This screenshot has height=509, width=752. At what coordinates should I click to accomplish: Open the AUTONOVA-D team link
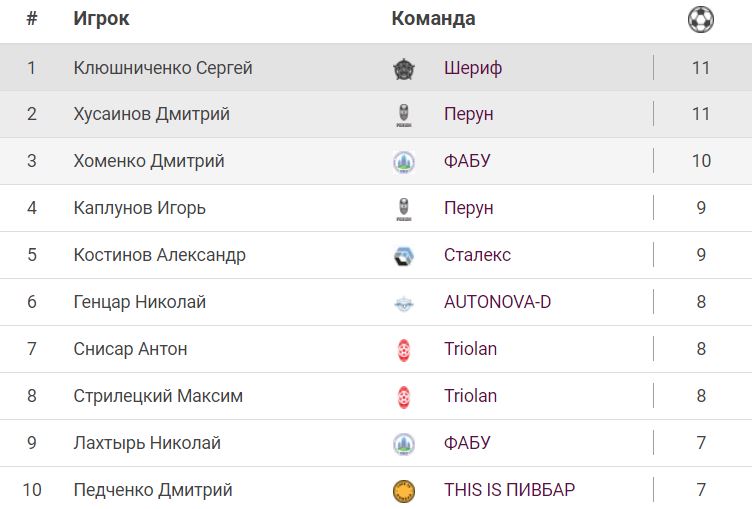pos(497,302)
